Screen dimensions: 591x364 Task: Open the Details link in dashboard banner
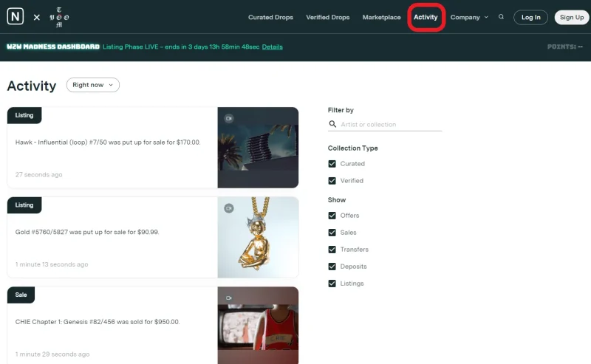pyautogui.click(x=272, y=47)
